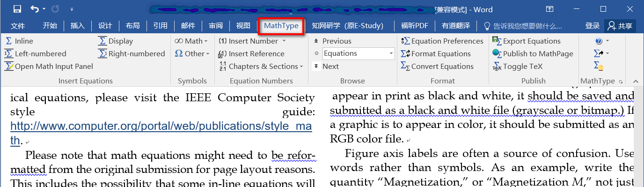Insert an Inline equation
This screenshot has width=644, height=187.
[19, 41]
